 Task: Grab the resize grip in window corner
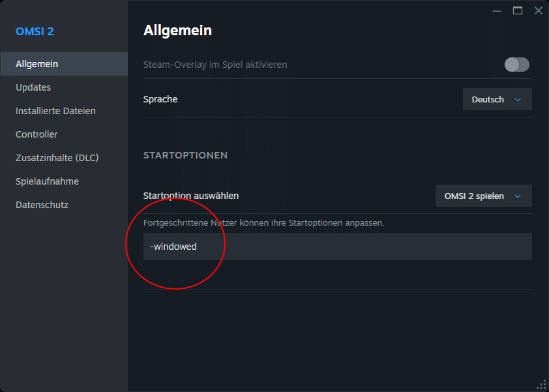[541, 384]
